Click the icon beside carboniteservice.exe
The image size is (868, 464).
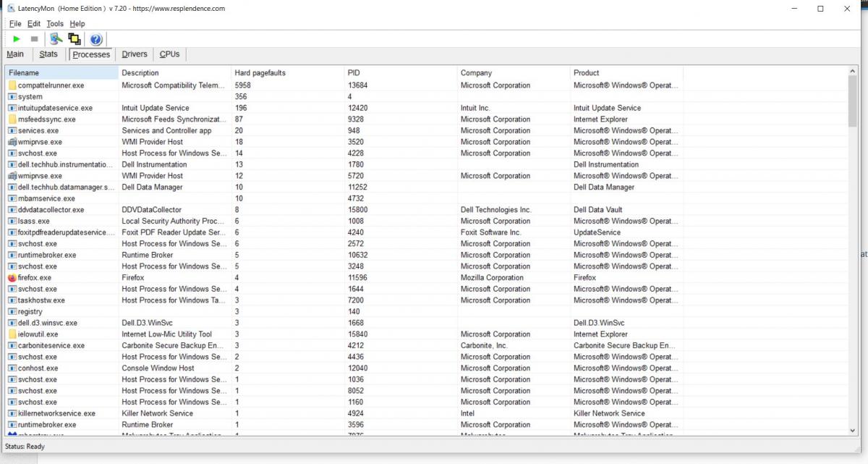tap(12, 346)
